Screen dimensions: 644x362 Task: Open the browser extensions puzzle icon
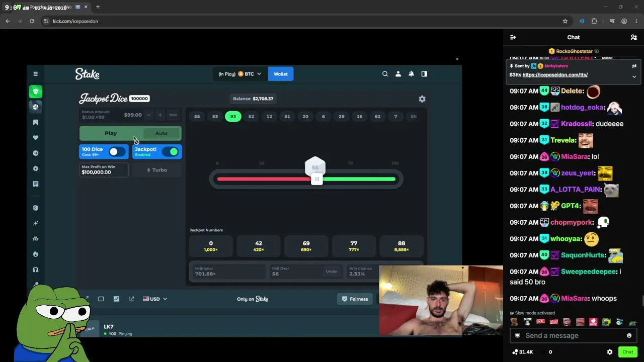[x=594, y=21]
